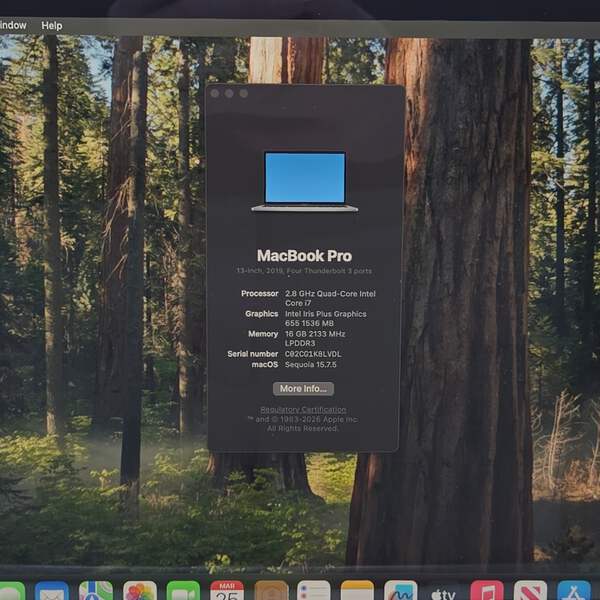
Task: Open Mail from the dock
Action: pos(52,592)
